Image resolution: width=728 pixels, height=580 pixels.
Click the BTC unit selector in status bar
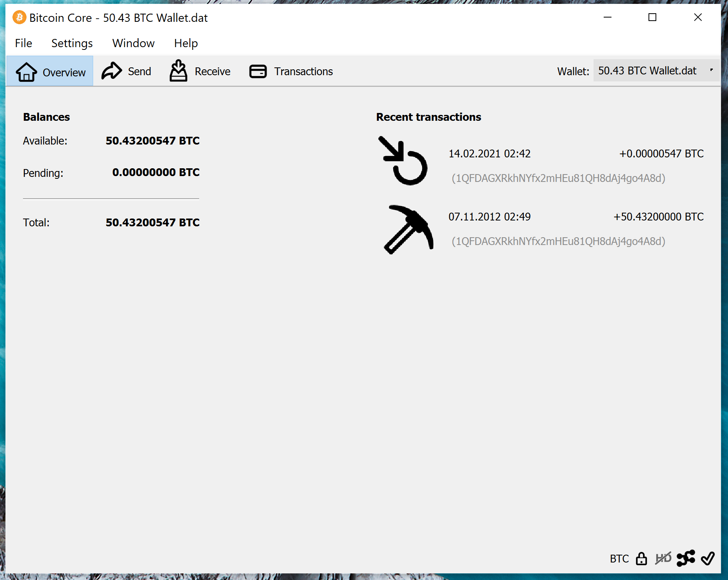point(619,559)
